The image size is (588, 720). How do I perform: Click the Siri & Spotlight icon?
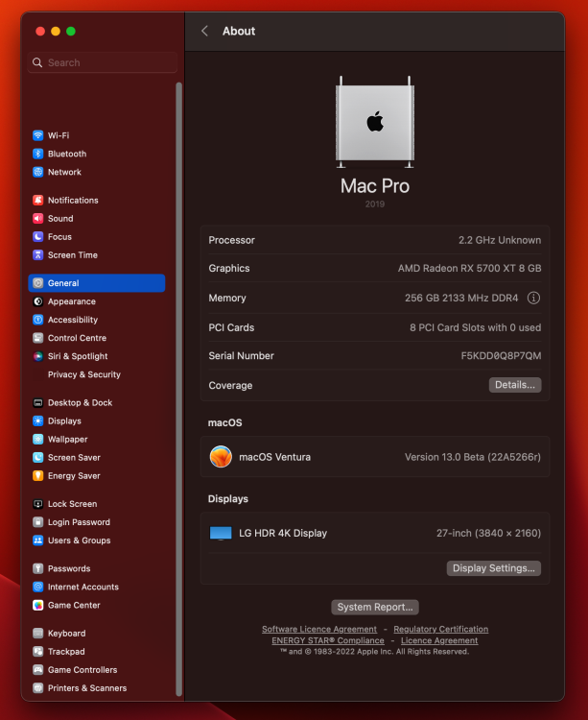tap(38, 356)
